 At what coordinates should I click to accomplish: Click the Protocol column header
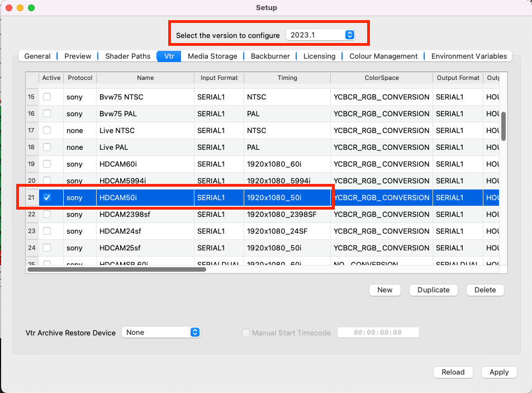click(x=80, y=78)
